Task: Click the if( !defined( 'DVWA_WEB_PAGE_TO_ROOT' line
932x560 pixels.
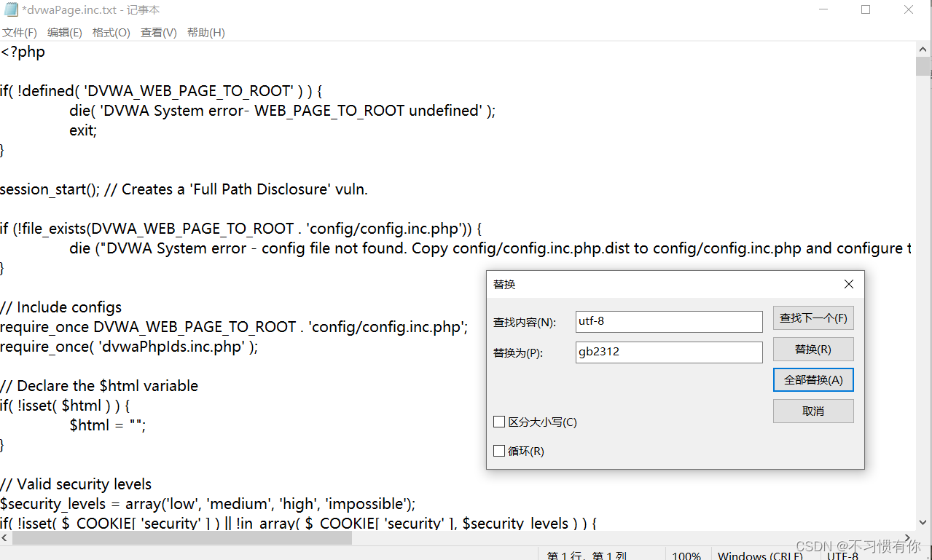Action: tap(161, 91)
